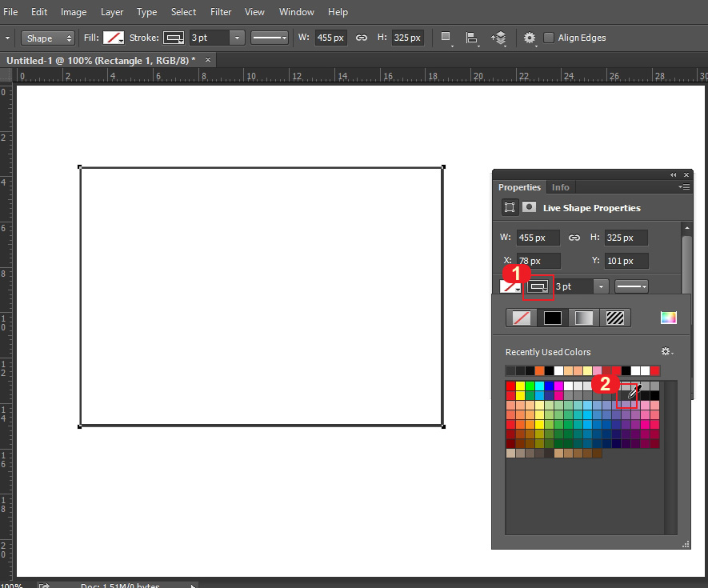Switch to the Properties tab
Screen dimensions: 708x588
click(x=519, y=187)
